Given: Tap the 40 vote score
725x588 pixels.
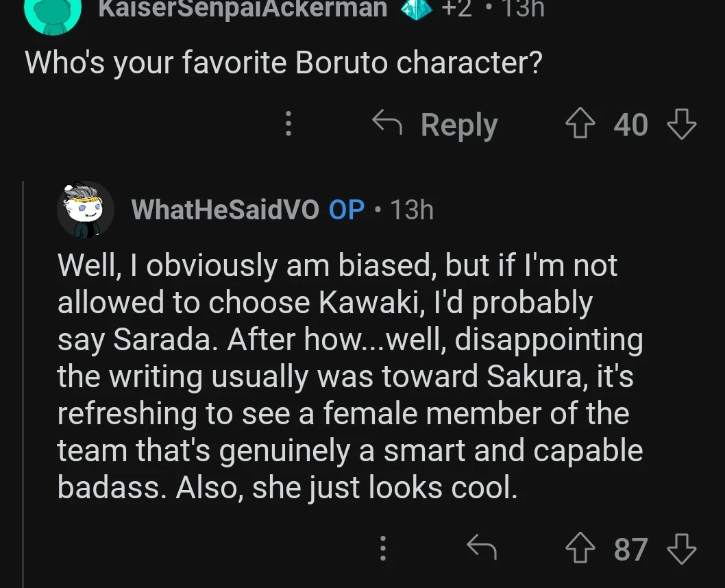Looking at the screenshot, I should [x=630, y=125].
